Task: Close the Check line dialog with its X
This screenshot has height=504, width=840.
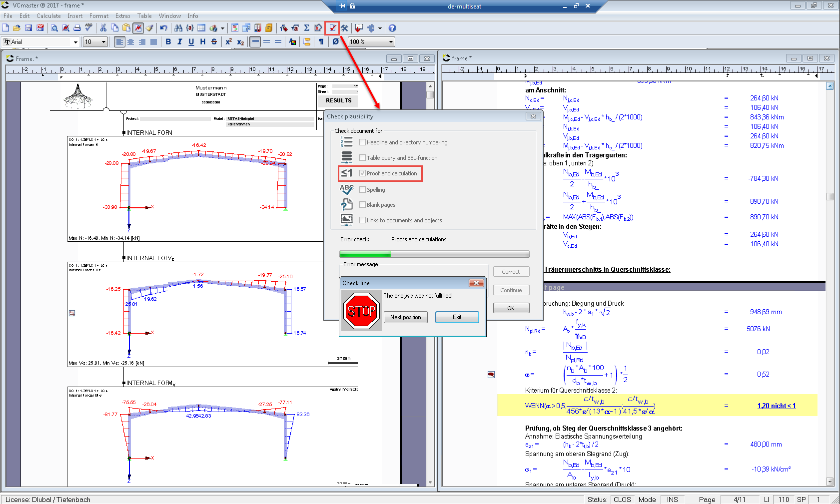Action: [x=476, y=283]
